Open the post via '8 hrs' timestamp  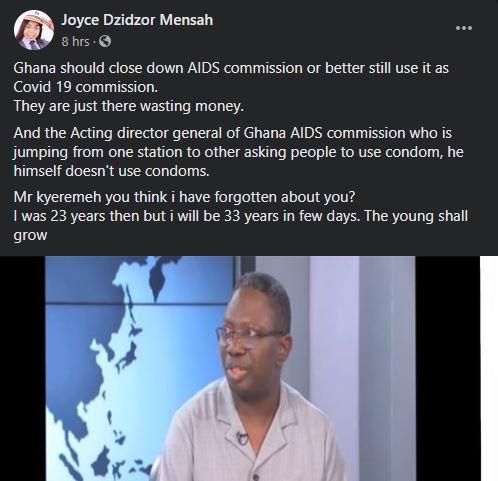75,42
